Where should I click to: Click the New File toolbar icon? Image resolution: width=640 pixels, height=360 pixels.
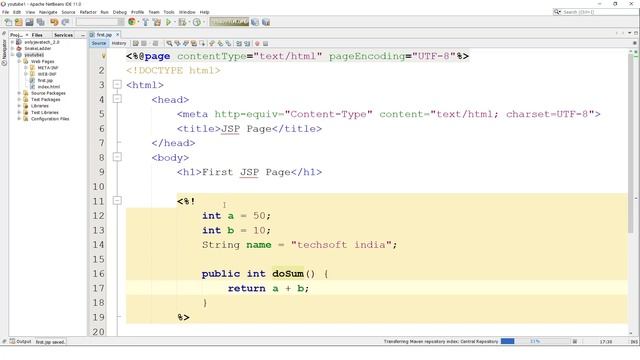(x=8, y=22)
